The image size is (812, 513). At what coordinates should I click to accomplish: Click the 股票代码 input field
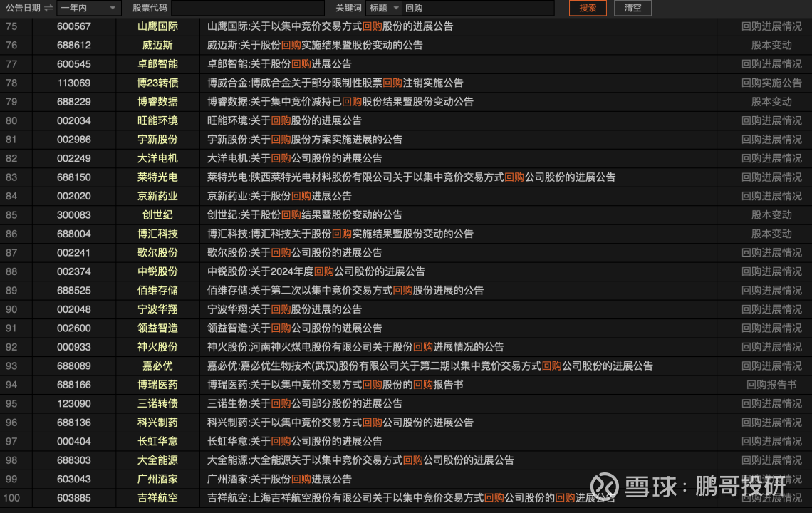click(x=248, y=8)
